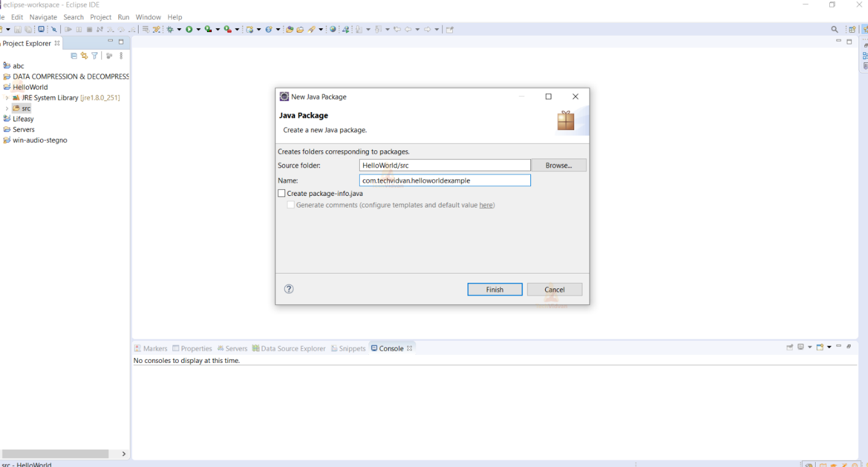The image size is (868, 467).
Task: Maximize the Project Explorer panel
Action: tap(121, 42)
